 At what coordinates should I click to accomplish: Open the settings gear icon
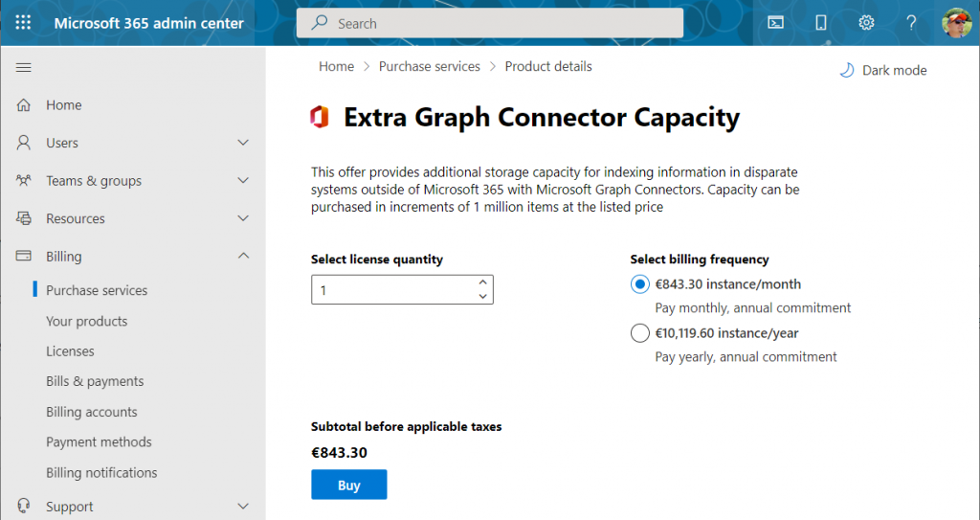click(x=865, y=23)
